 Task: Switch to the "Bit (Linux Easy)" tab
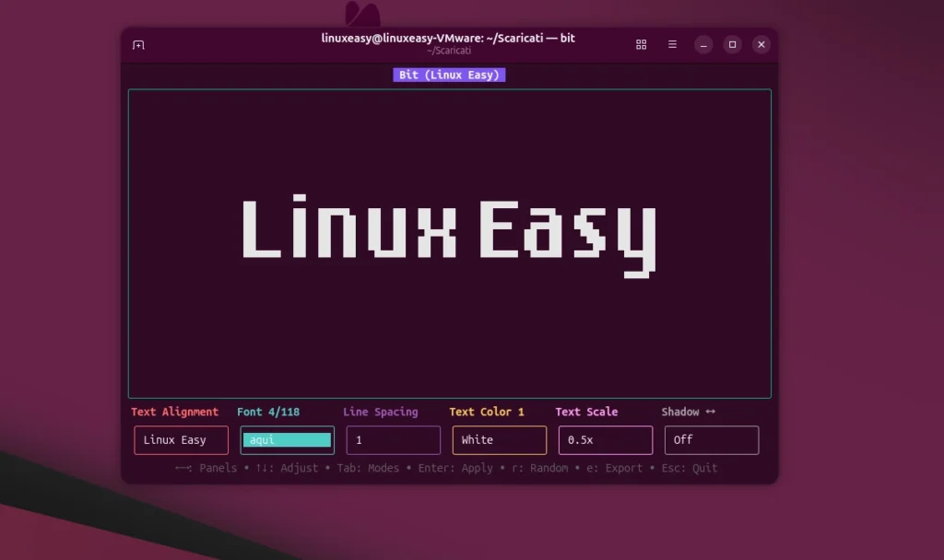pos(449,75)
